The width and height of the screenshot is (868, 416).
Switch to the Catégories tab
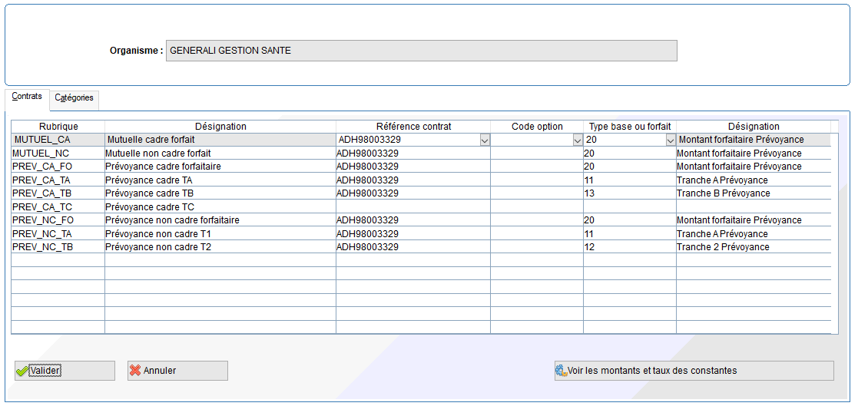[75, 98]
